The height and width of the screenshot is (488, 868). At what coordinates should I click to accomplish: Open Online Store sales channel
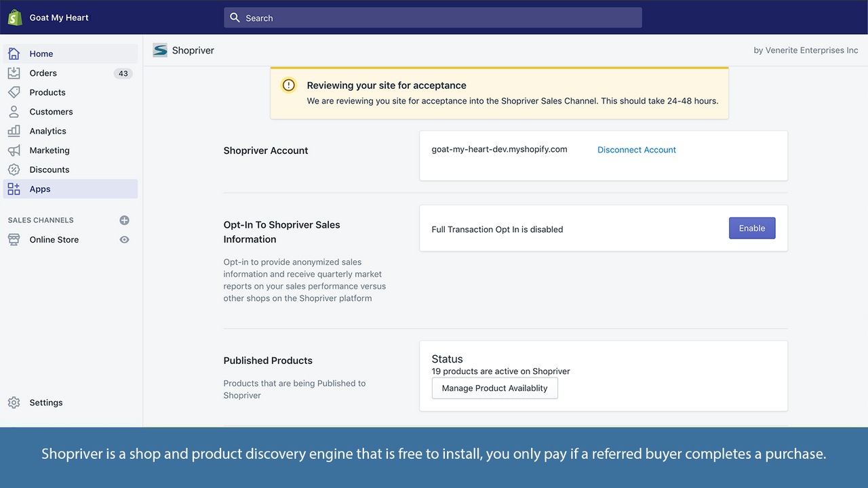click(54, 240)
